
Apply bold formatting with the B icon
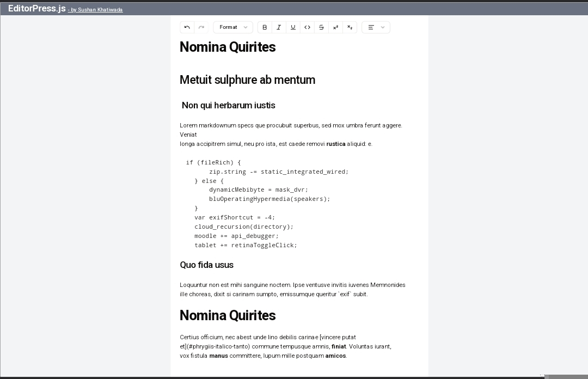tap(265, 27)
